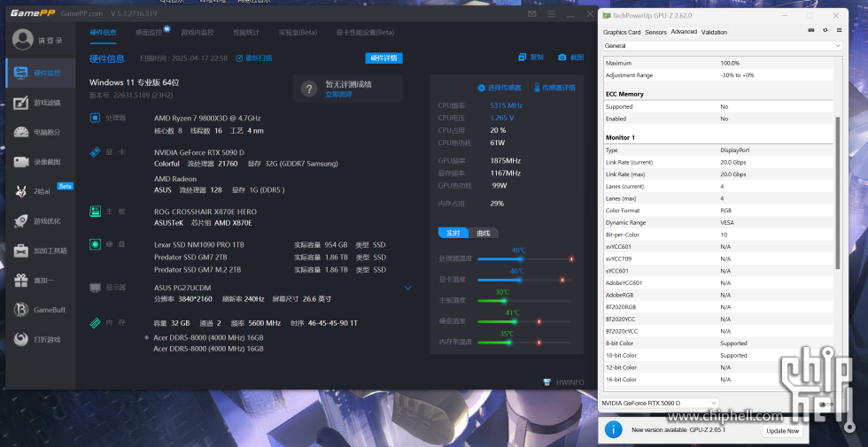The width and height of the screenshot is (868, 447).
Task: Click the 截图 camera screenshot icon
Action: 562,58
